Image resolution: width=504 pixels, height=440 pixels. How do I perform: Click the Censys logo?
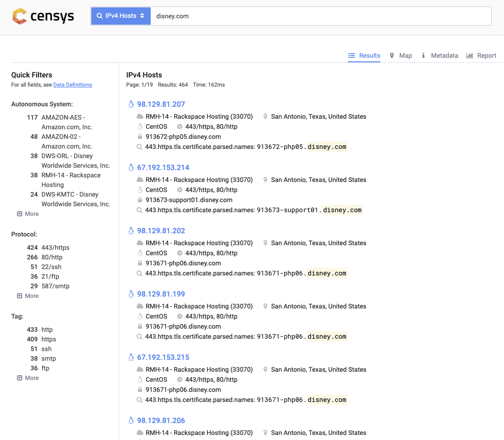point(43,16)
